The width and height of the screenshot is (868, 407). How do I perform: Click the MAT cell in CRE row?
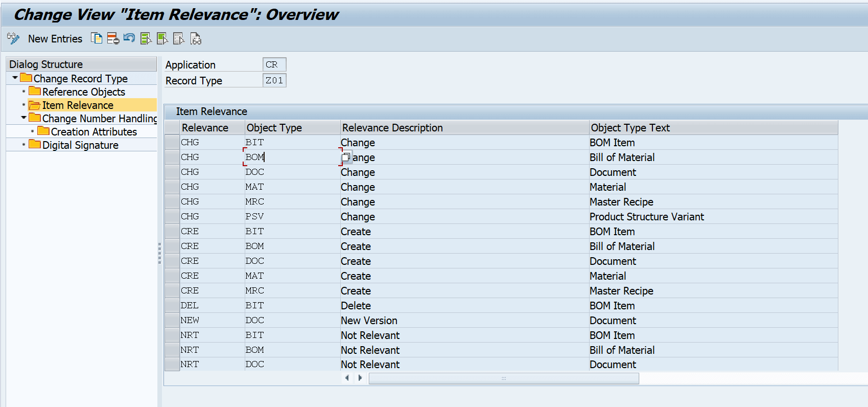[x=292, y=276]
